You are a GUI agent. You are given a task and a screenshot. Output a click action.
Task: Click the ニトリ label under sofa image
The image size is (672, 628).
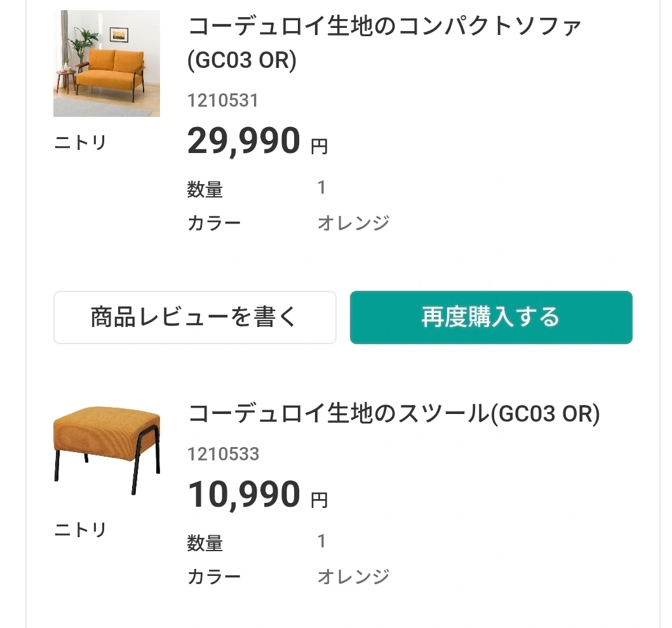[x=80, y=143]
